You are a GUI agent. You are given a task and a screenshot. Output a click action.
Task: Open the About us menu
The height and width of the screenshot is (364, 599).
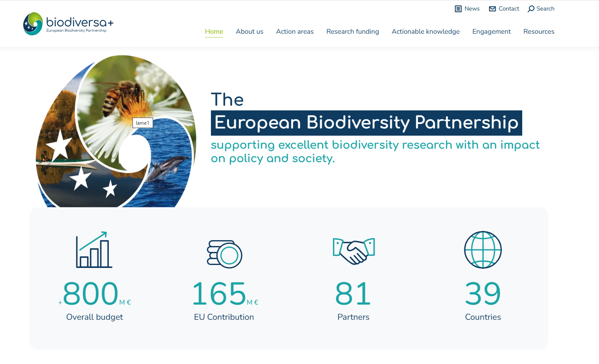(249, 32)
